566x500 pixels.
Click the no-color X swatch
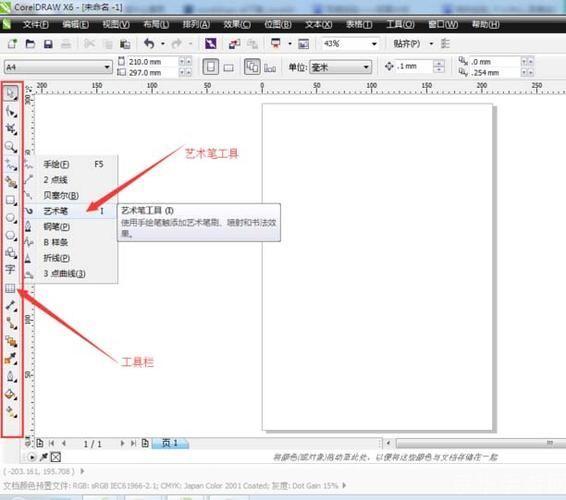tap(56, 457)
